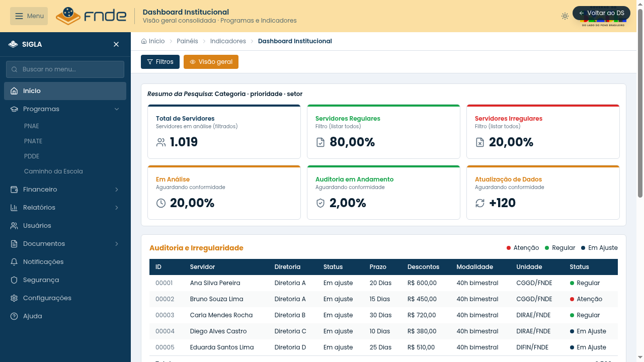Click the SIGLA graduation cap icon
The image size is (644, 362).
tap(13, 44)
